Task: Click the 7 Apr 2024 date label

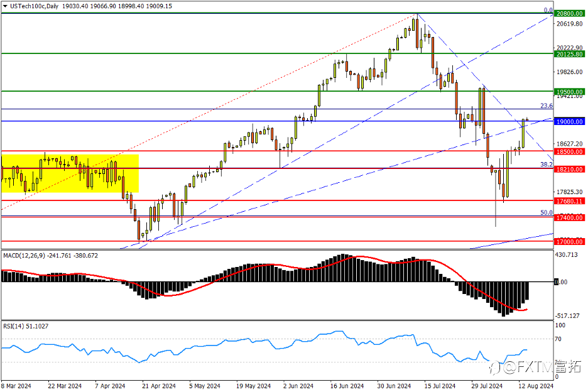Action: [111, 386]
